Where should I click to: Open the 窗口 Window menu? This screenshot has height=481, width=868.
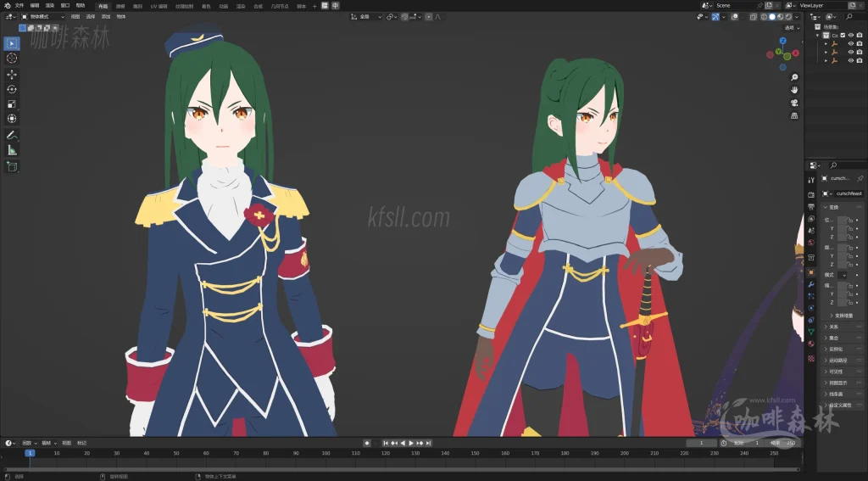pos(64,6)
